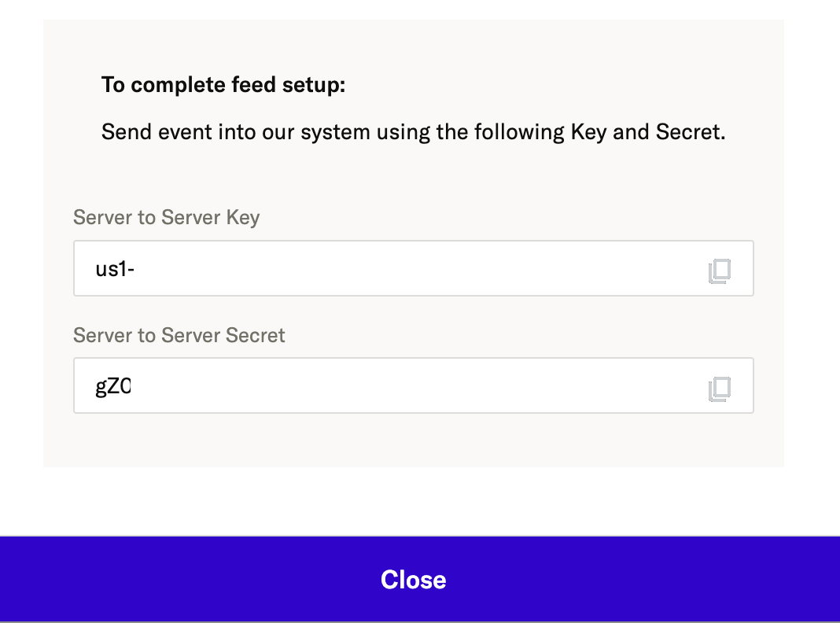Copy the Server to Server Secret

[720, 389]
